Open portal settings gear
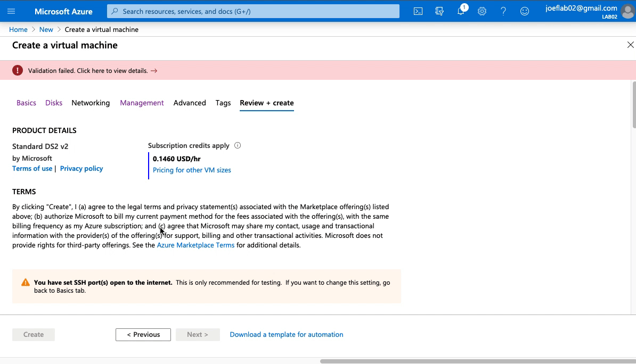This screenshot has width=636, height=364. coord(482,11)
